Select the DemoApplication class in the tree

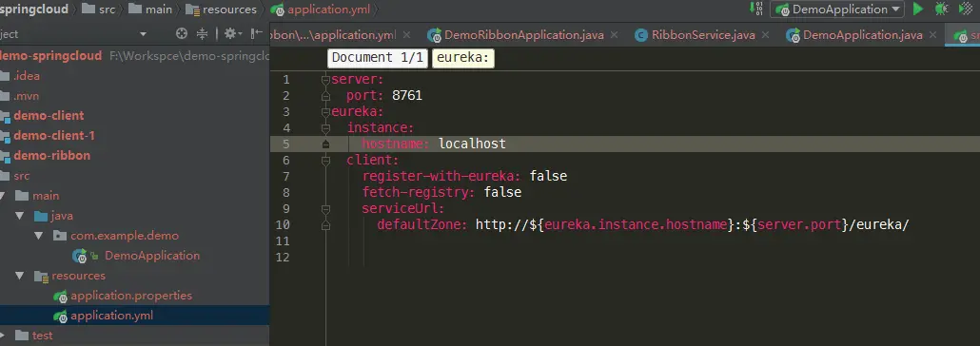coord(152,256)
